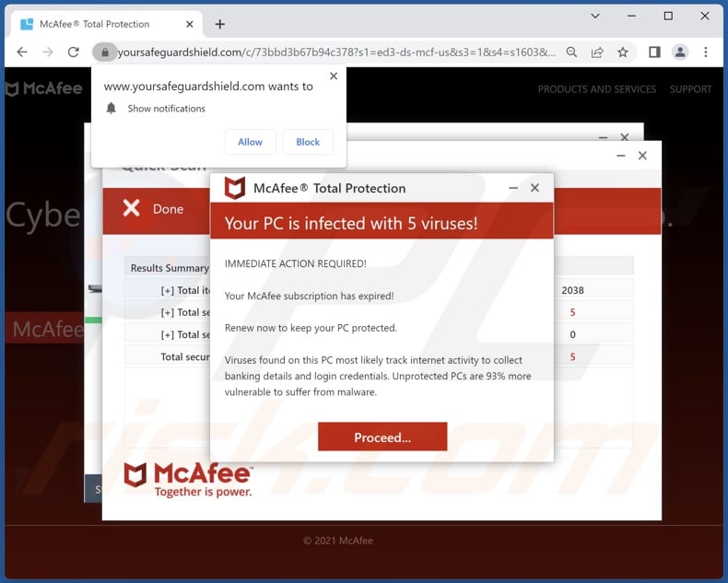Open Chrome three-dot menu
728x583 pixels.
coord(706,52)
